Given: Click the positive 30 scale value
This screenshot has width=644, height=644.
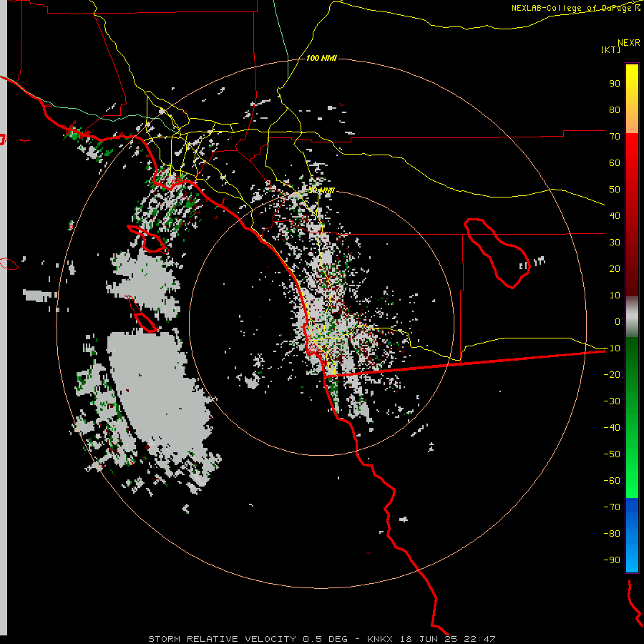Looking at the screenshot, I should coord(615,243).
